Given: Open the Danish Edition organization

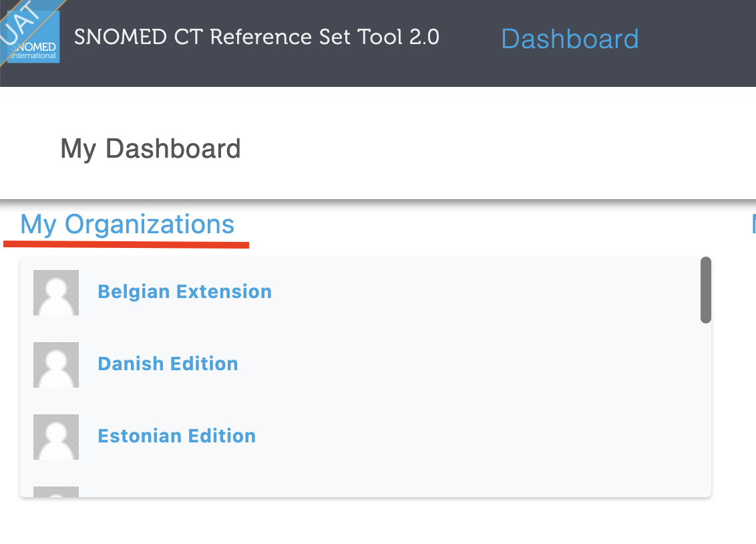Looking at the screenshot, I should (168, 364).
